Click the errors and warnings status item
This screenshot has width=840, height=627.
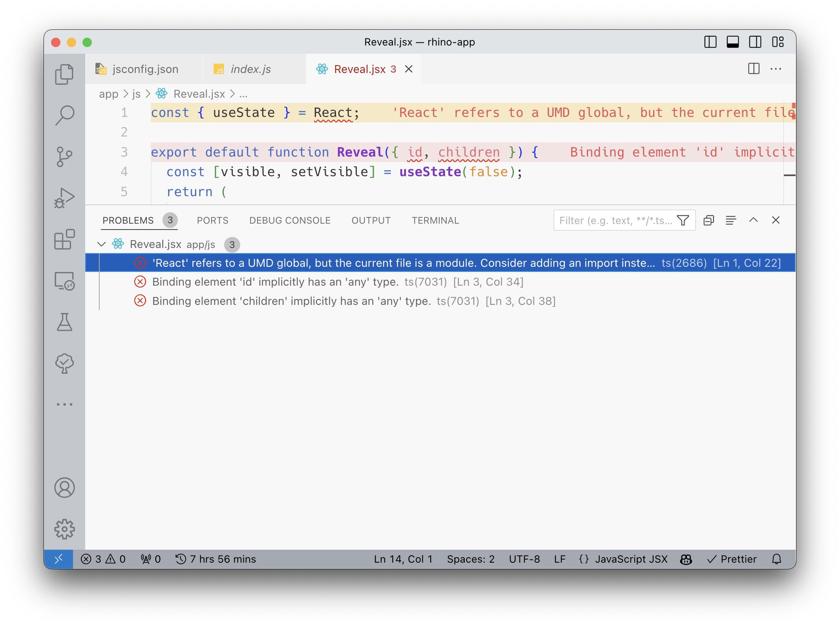103,559
